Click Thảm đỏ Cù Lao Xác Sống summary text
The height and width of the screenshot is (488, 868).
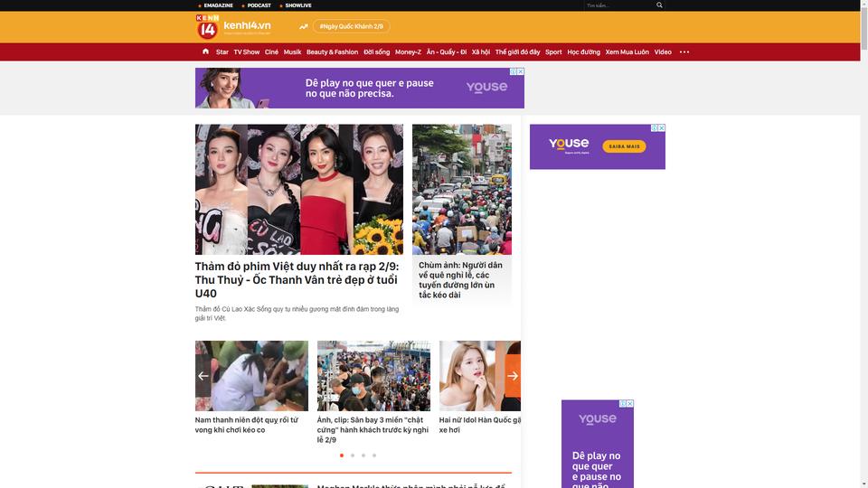coord(297,314)
